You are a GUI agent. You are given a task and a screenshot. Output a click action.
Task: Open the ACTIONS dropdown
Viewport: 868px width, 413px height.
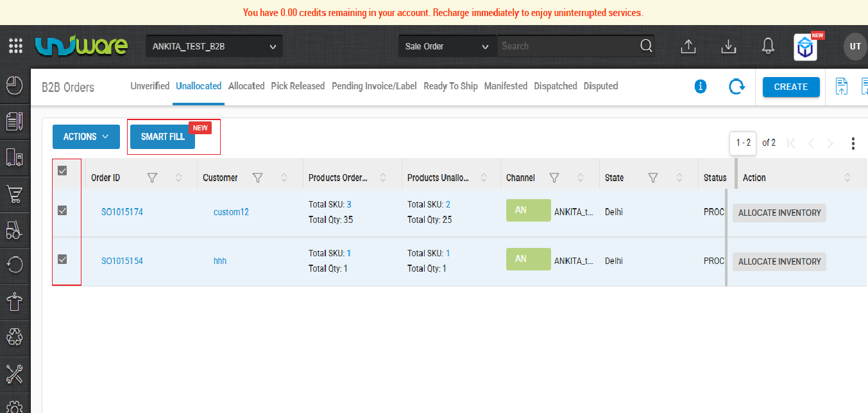(86, 136)
